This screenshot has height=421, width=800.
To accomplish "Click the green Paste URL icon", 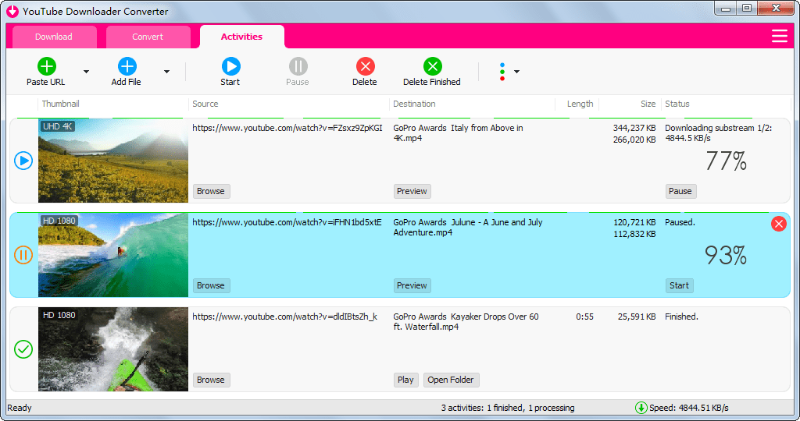I will [46, 66].
